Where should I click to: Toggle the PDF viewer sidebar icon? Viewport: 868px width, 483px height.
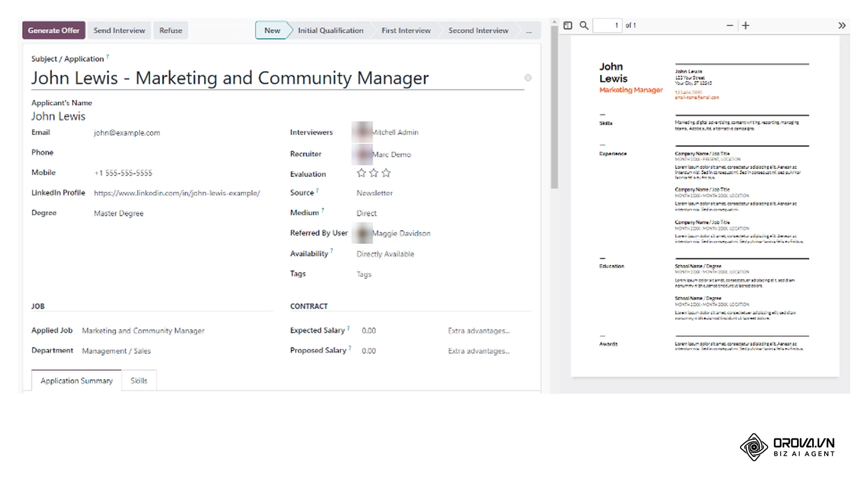[x=567, y=26]
